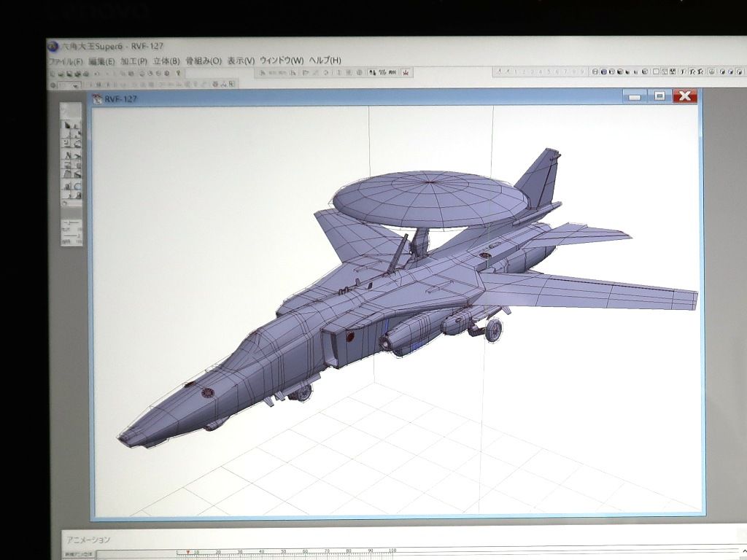Open the RVF-127 document window icon menu
This screenshot has width=747, height=560.
pyautogui.click(x=97, y=98)
